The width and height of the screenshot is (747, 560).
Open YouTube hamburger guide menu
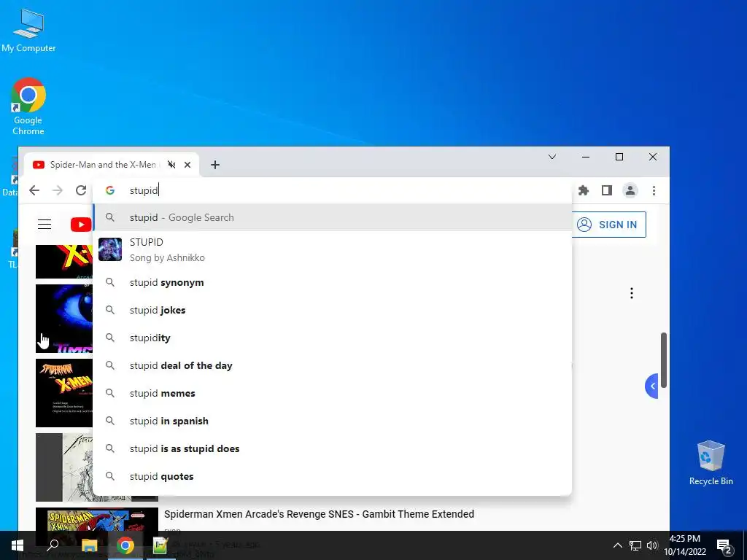(x=44, y=225)
